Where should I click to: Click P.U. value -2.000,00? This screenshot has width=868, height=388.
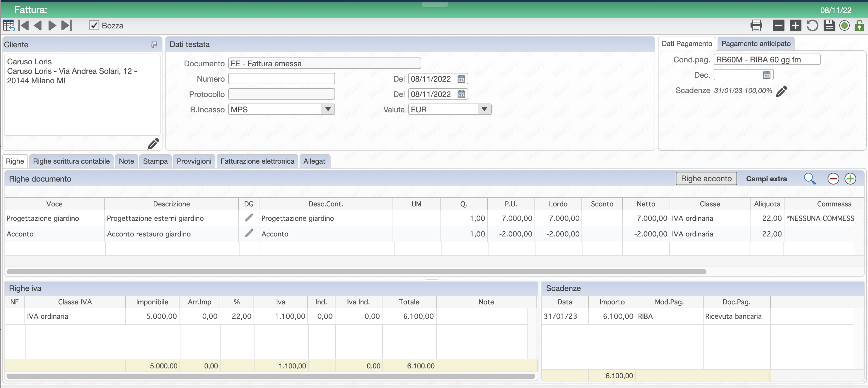[511, 234]
